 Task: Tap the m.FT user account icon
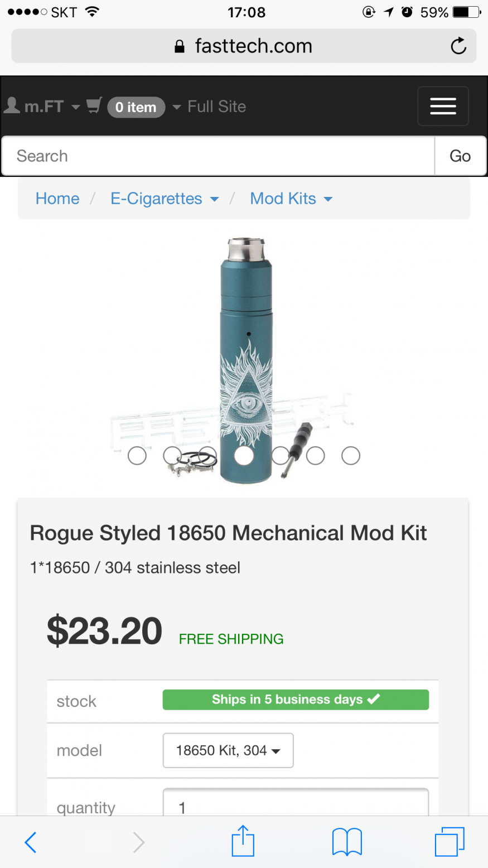pyautogui.click(x=12, y=106)
